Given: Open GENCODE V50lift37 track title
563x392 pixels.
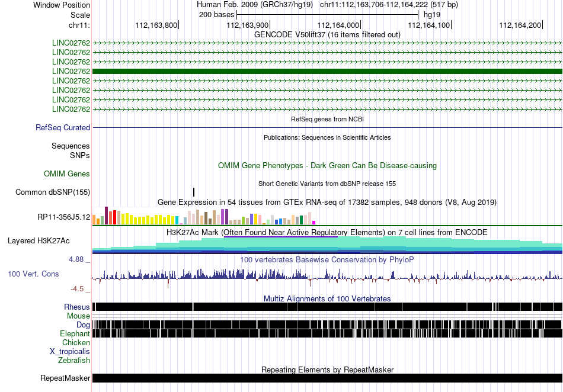Looking at the screenshot, I should 327,35.
